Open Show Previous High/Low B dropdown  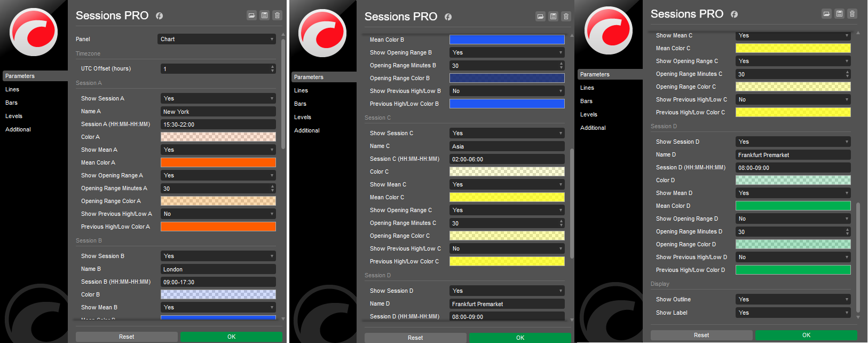pyautogui.click(x=507, y=91)
